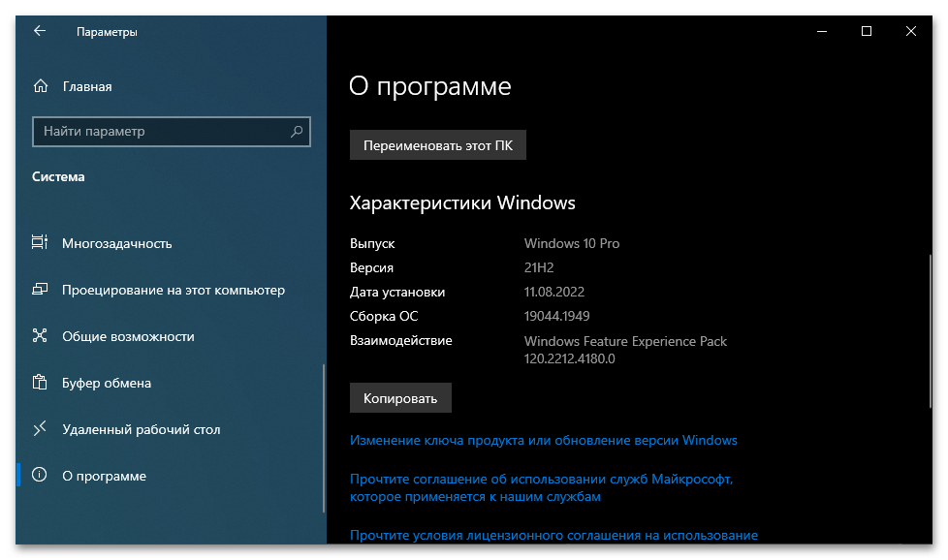Click the Дата установки label
The width and height of the screenshot is (948, 560).
point(397,292)
